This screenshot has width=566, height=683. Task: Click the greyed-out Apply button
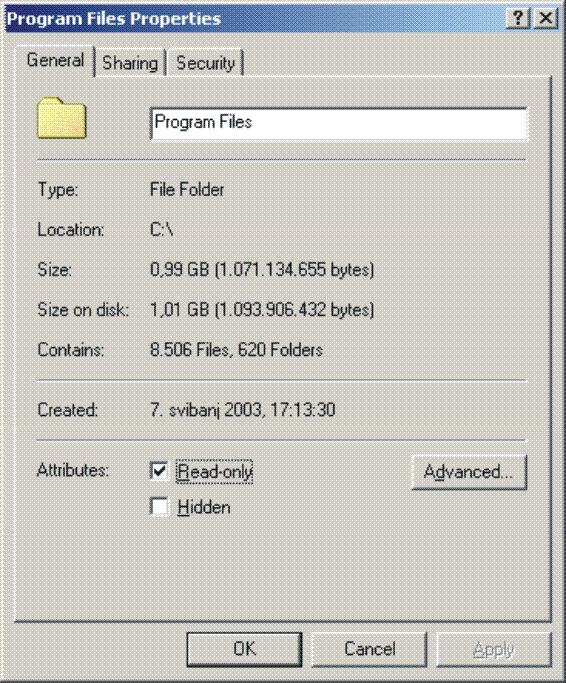tap(494, 649)
